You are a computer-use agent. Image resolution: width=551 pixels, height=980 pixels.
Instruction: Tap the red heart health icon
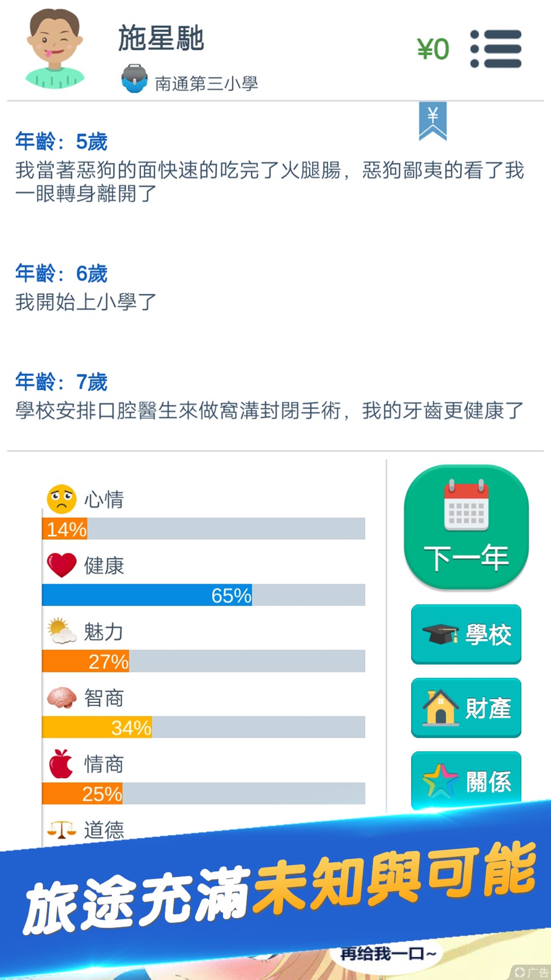pyautogui.click(x=61, y=566)
